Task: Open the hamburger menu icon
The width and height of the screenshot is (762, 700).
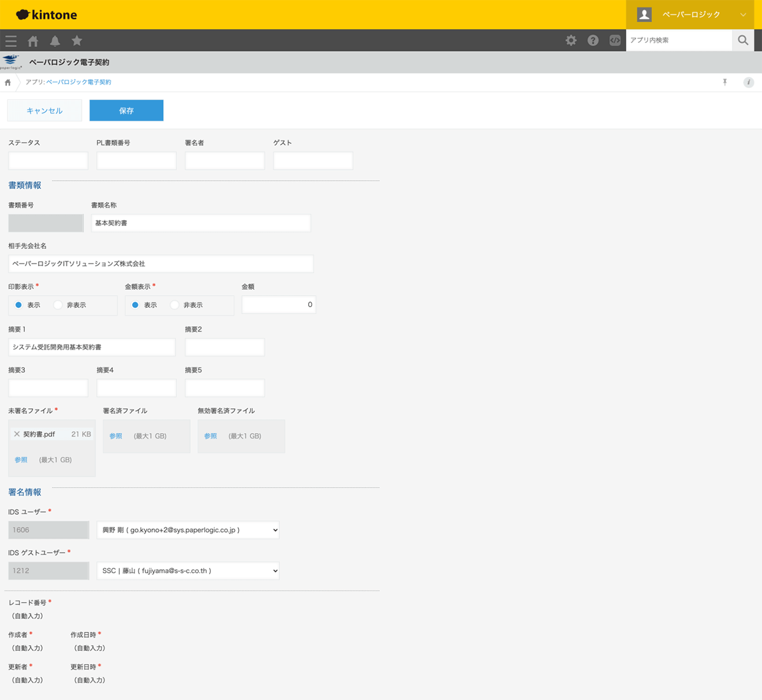Action: [11, 41]
